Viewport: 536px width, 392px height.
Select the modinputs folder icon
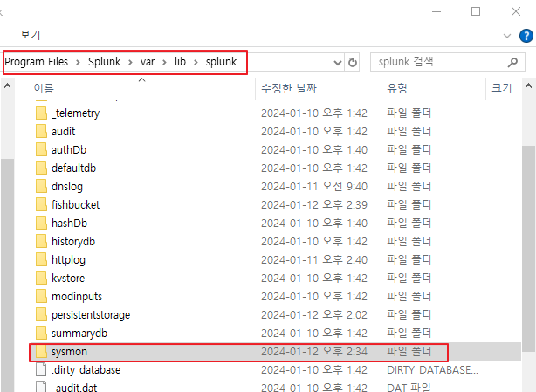[41, 296]
